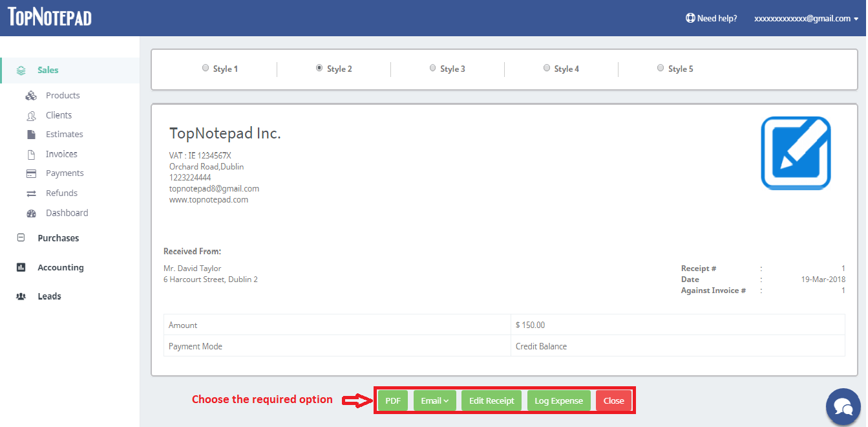Click the 1223224444 phone number
Image resolution: width=868 pixels, height=427 pixels.
(x=190, y=178)
